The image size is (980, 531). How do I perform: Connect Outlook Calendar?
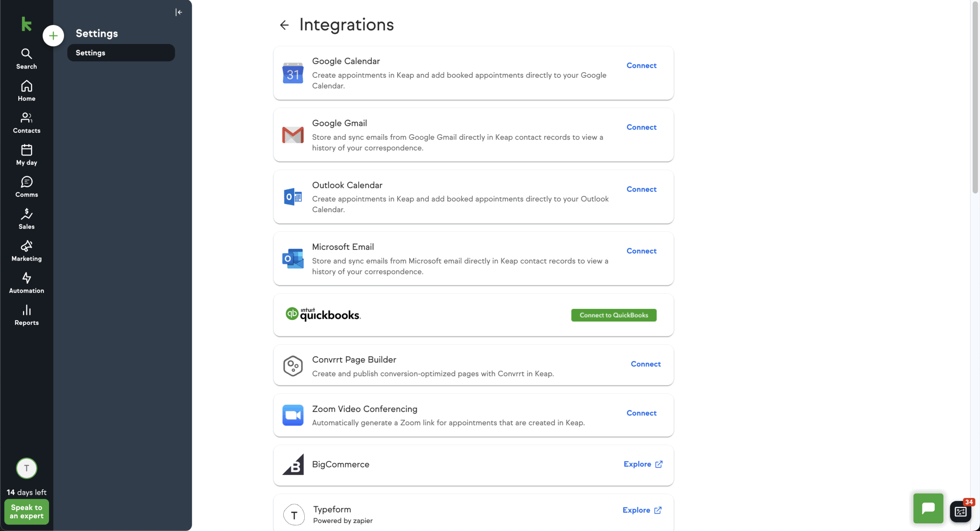pos(641,189)
